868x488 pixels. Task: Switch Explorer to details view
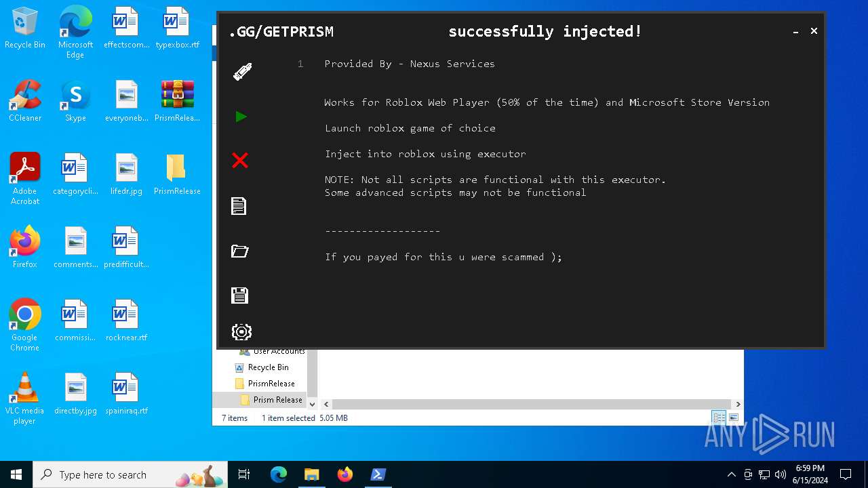pyautogui.click(x=719, y=418)
